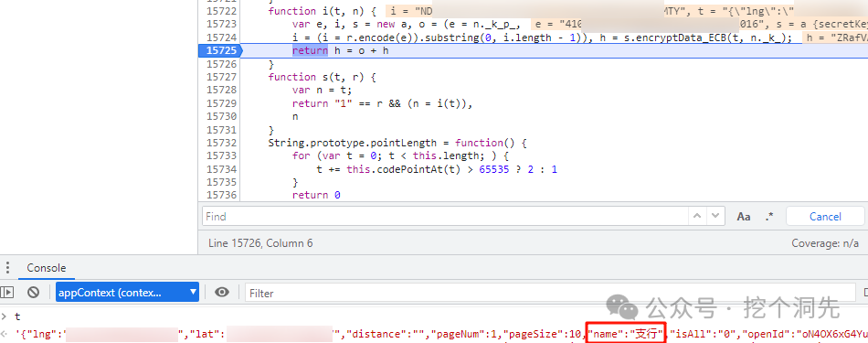Jump to the previous find match arrow
868x343 pixels.
697,216
